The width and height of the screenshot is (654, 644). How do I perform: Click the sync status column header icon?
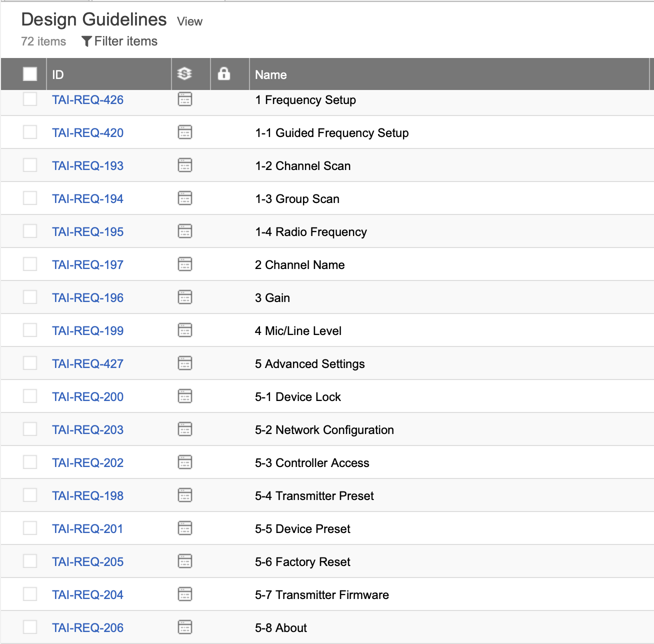(184, 73)
